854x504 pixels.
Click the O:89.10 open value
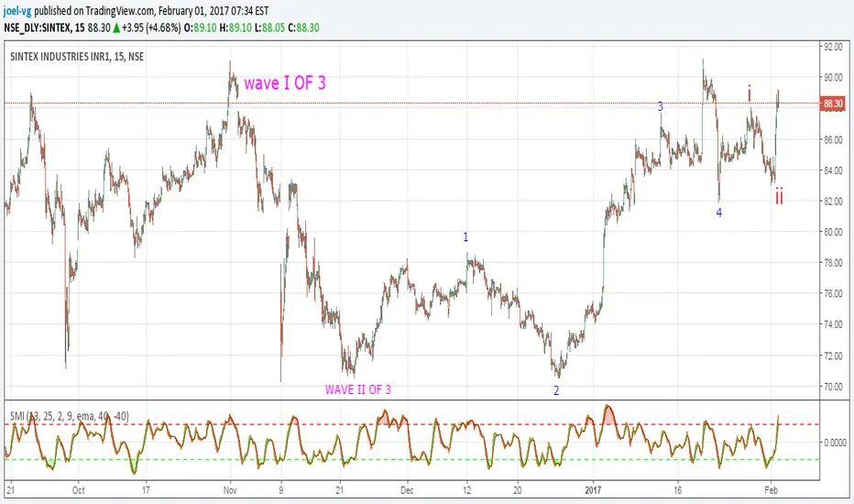coord(201,27)
